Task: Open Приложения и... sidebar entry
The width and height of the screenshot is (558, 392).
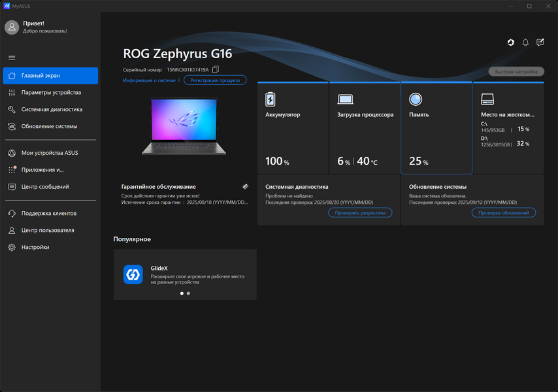Action: point(50,170)
